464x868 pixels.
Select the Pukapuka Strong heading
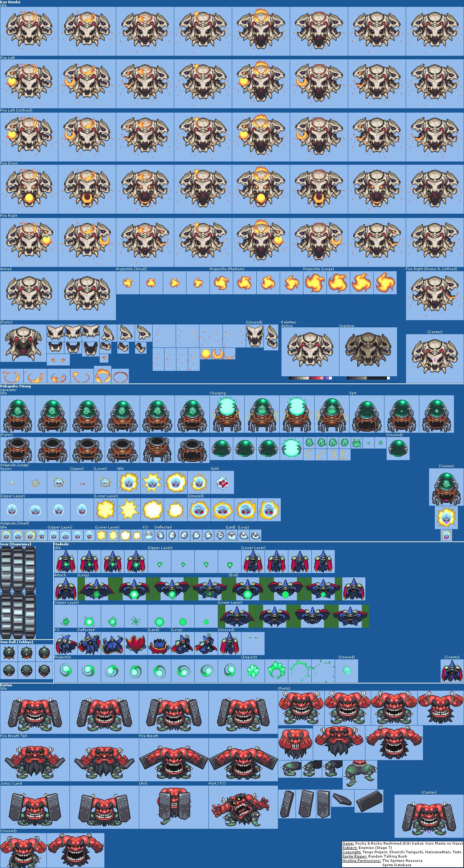[x=15, y=386]
